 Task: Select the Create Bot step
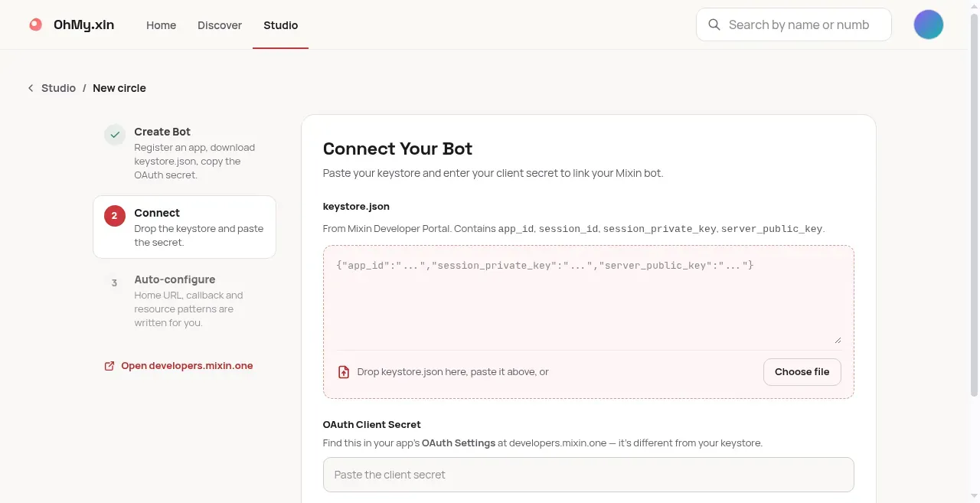[185, 153]
